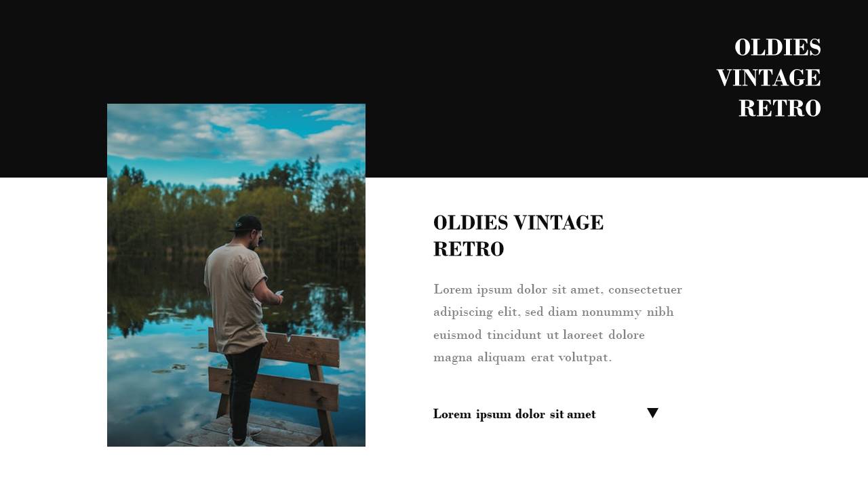Click the green tree line in photo

tap(236, 210)
